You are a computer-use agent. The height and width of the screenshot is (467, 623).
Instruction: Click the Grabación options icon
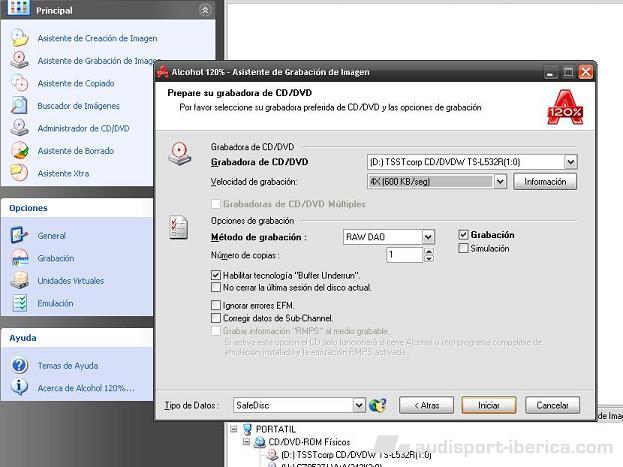pyautogui.click(x=19, y=258)
